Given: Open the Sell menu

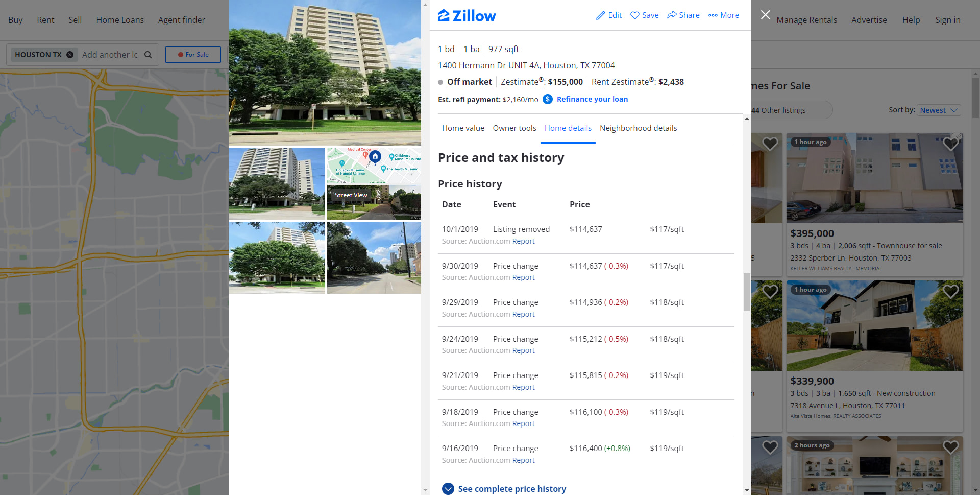Looking at the screenshot, I should 75,20.
